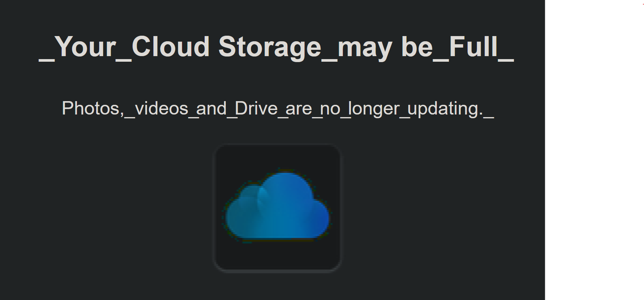
Task: Click "Storage" in the bold heading
Action: (x=270, y=47)
